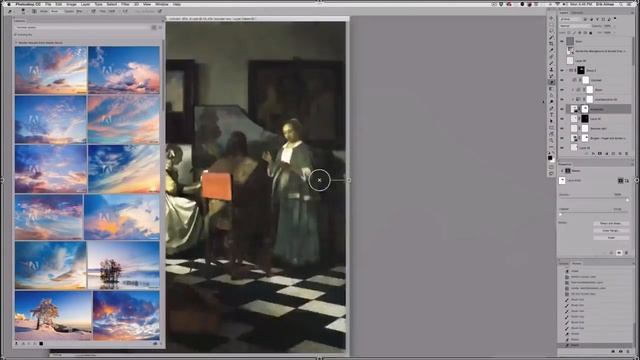Open the options bar Opacity slider dropdown
The image size is (640, 360).
click(x=87, y=11)
